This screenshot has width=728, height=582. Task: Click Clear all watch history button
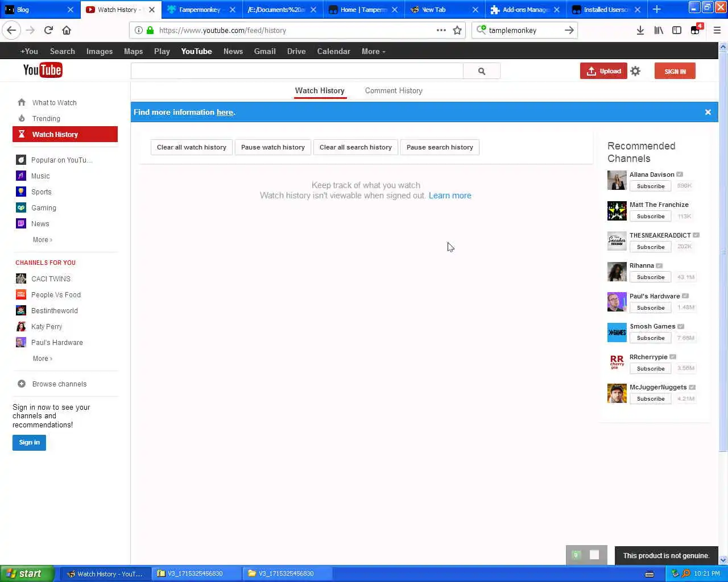click(x=192, y=147)
